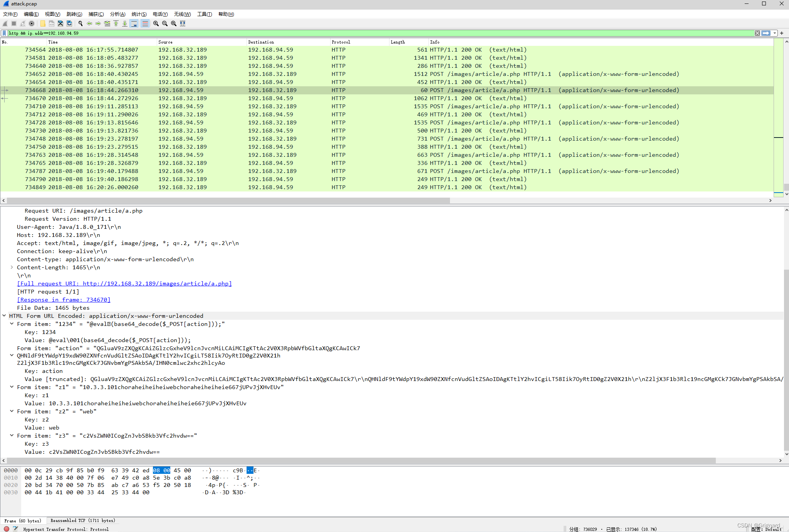Image resolution: width=789 pixels, height=532 pixels.
Task: Collapse form item "z2" node
Action: tap(12, 411)
